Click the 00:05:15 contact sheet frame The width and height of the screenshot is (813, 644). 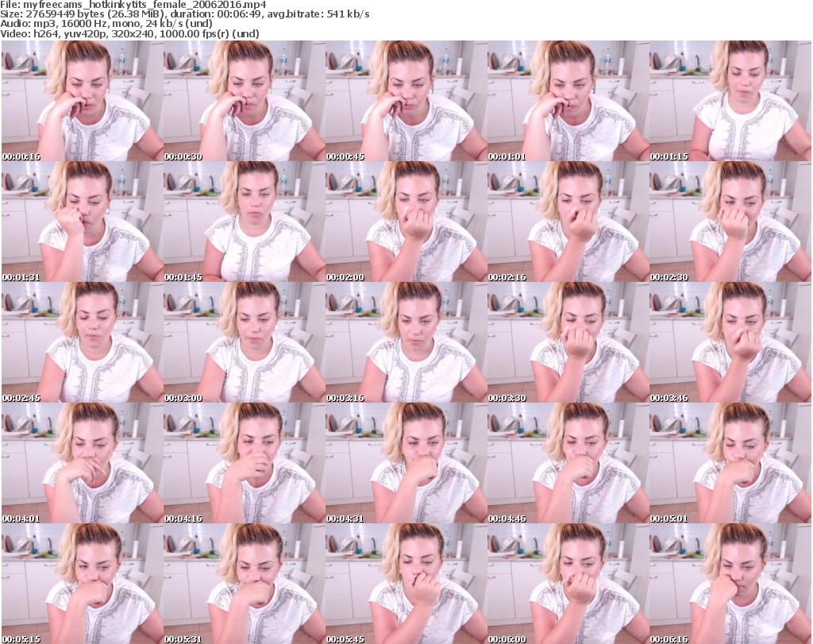tap(83, 584)
